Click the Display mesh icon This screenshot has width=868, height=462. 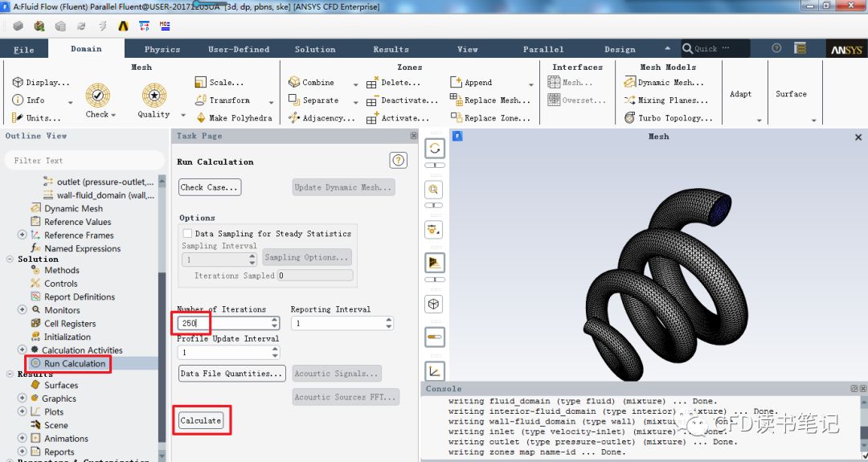(18, 82)
